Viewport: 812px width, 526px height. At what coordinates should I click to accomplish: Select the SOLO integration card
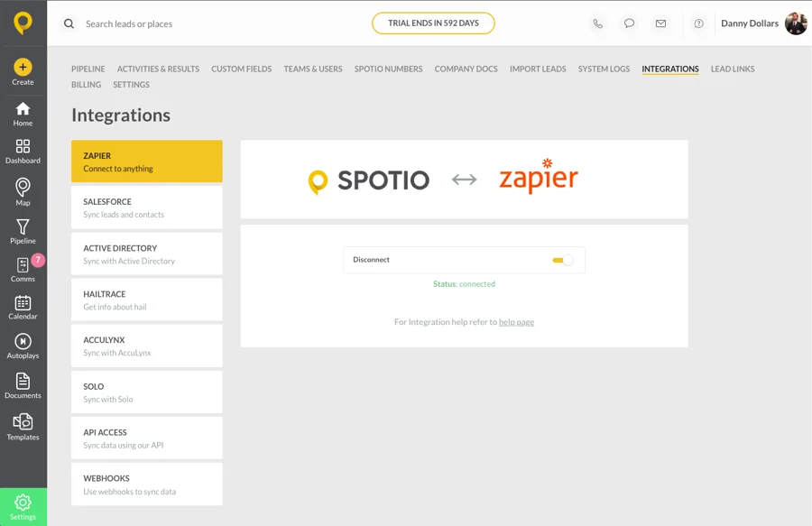(147, 392)
